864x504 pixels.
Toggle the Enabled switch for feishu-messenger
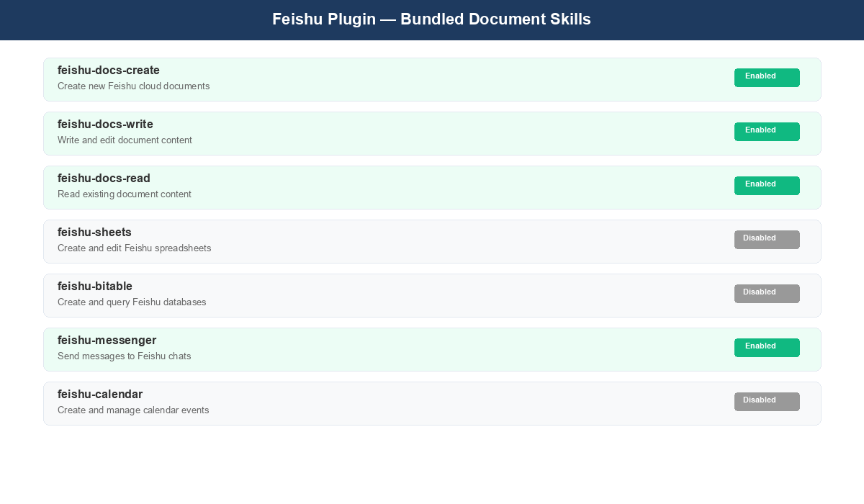[x=767, y=348]
